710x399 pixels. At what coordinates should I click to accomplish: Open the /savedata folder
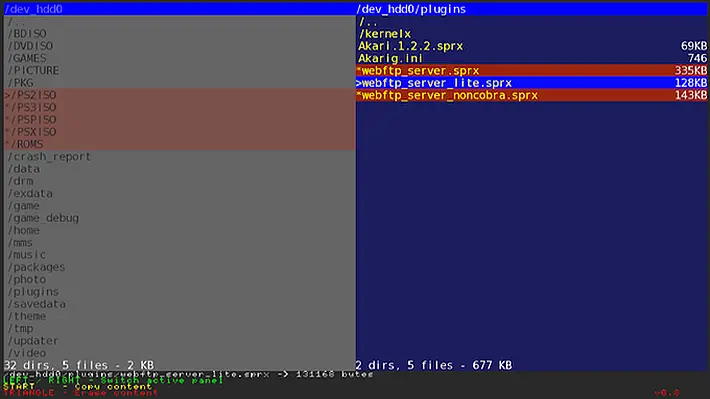point(180,304)
